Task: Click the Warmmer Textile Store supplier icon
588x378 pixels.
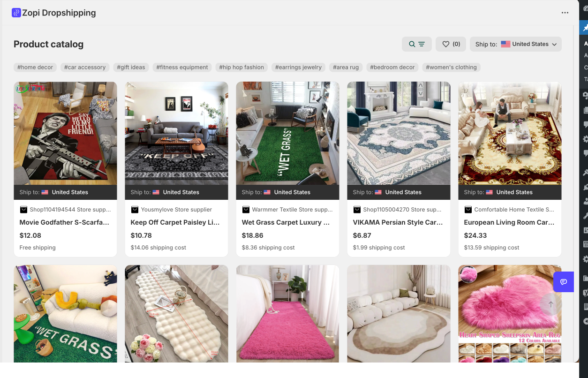Action: [x=246, y=210]
